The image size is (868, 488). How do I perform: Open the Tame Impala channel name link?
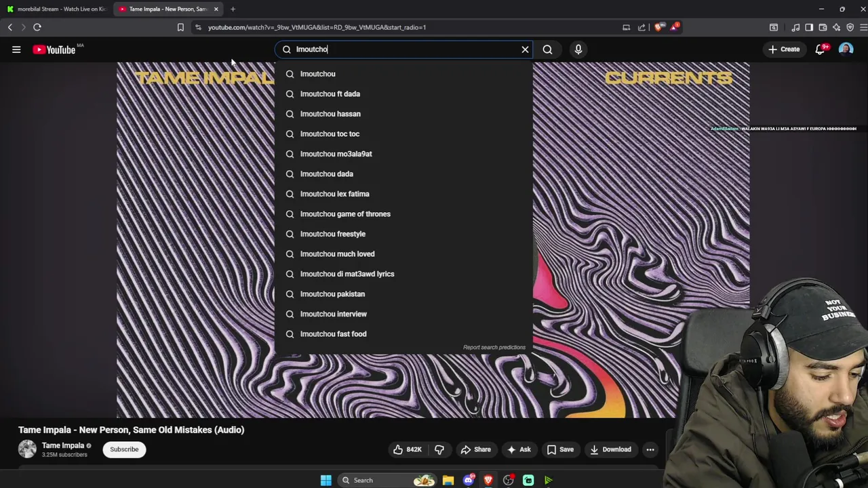pyautogui.click(x=63, y=445)
